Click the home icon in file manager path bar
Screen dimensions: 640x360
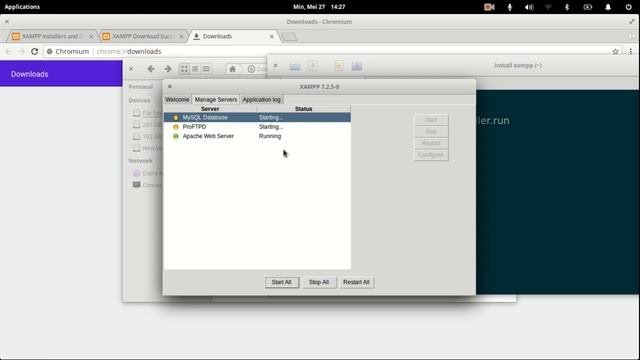(233, 69)
